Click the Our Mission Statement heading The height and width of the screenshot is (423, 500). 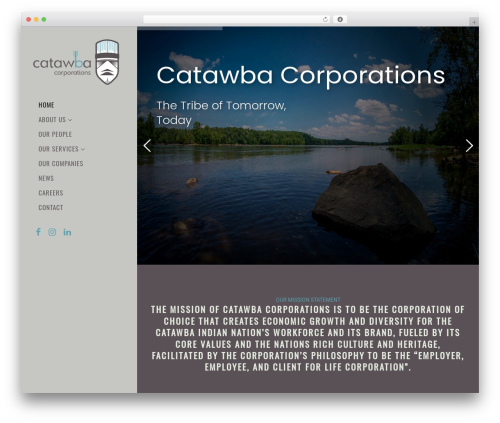pos(308,300)
